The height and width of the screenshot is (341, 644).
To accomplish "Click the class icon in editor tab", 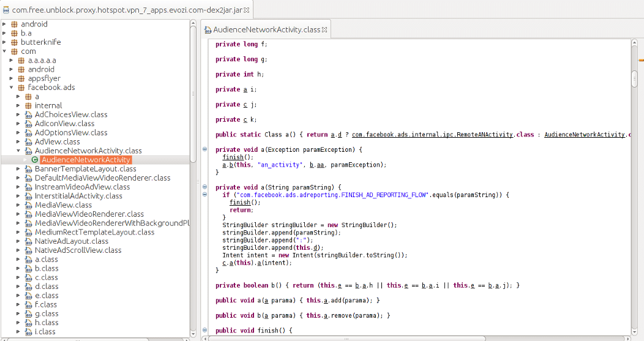I will [x=208, y=29].
